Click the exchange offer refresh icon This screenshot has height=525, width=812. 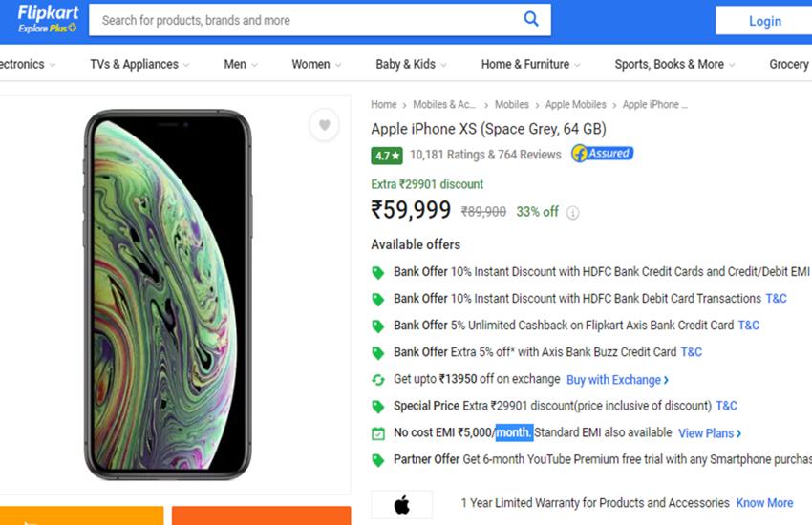point(378,379)
